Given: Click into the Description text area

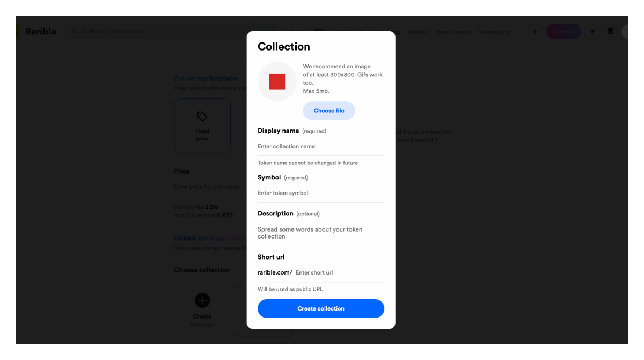Looking at the screenshot, I should 321,233.
